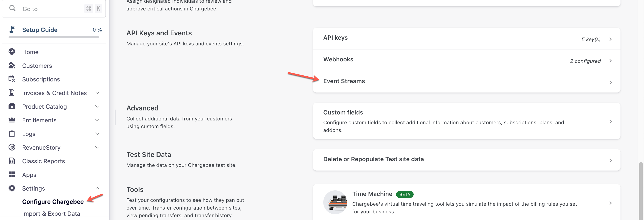644x220 pixels.
Task: Open Subscriptions in the sidebar
Action: tap(41, 79)
